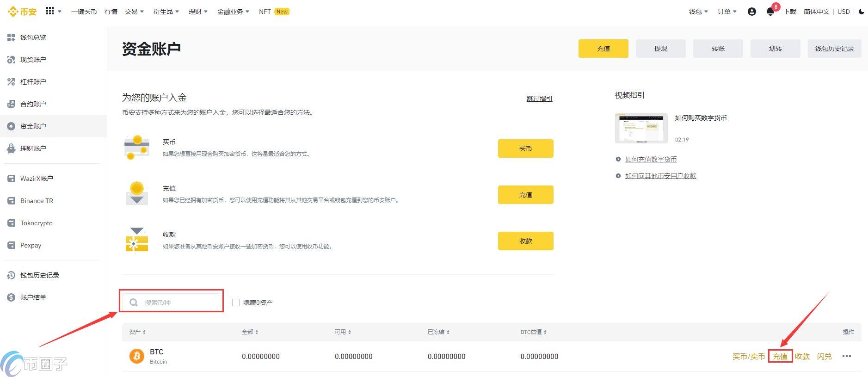Change currency USD

coord(844,12)
